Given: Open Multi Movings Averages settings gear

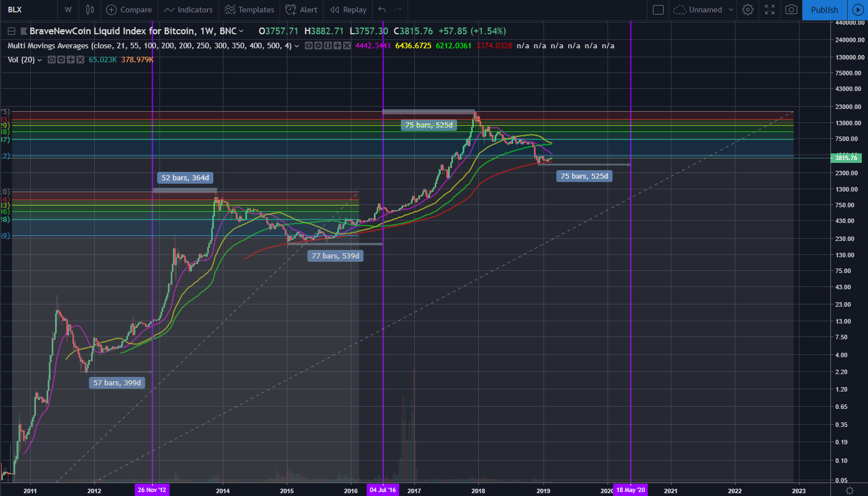Looking at the screenshot, I should 318,45.
